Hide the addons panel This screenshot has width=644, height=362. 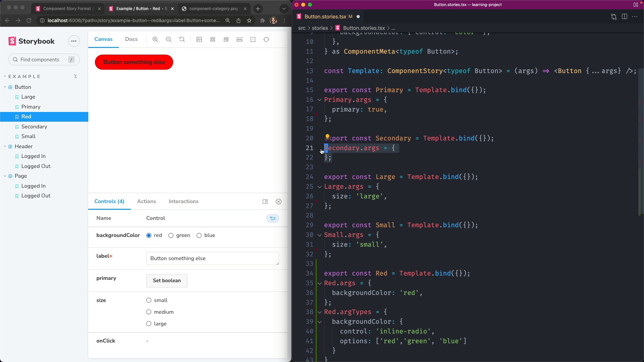(x=279, y=201)
